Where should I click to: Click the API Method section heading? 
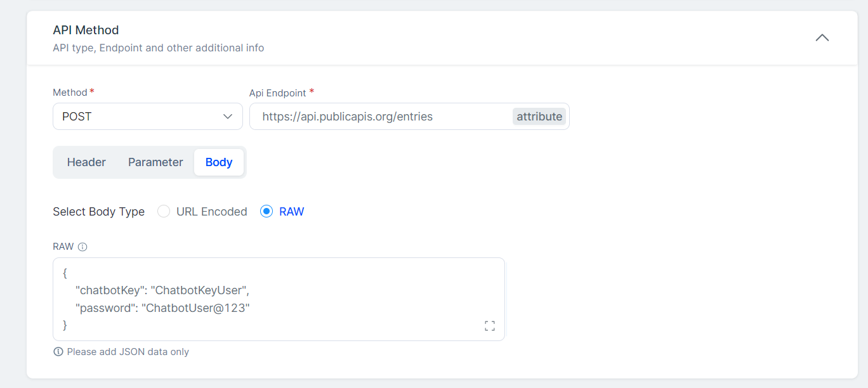click(x=86, y=30)
